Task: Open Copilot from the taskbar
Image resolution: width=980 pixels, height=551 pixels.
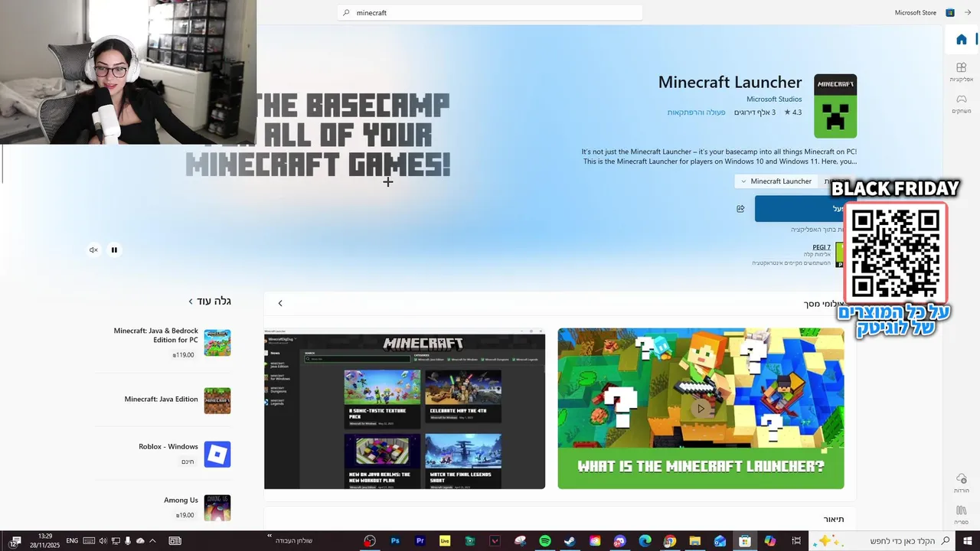Action: [x=770, y=541]
